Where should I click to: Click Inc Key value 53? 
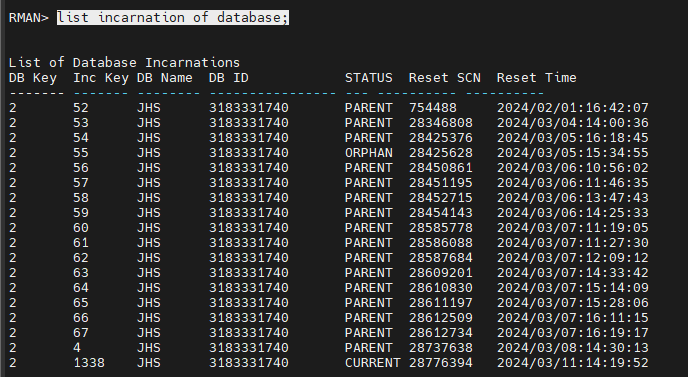tap(81, 123)
